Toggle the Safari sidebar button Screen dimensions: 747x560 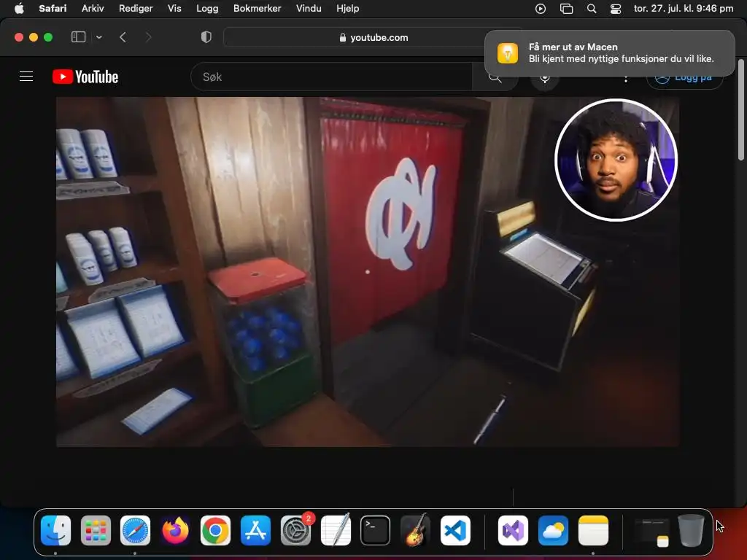click(78, 37)
